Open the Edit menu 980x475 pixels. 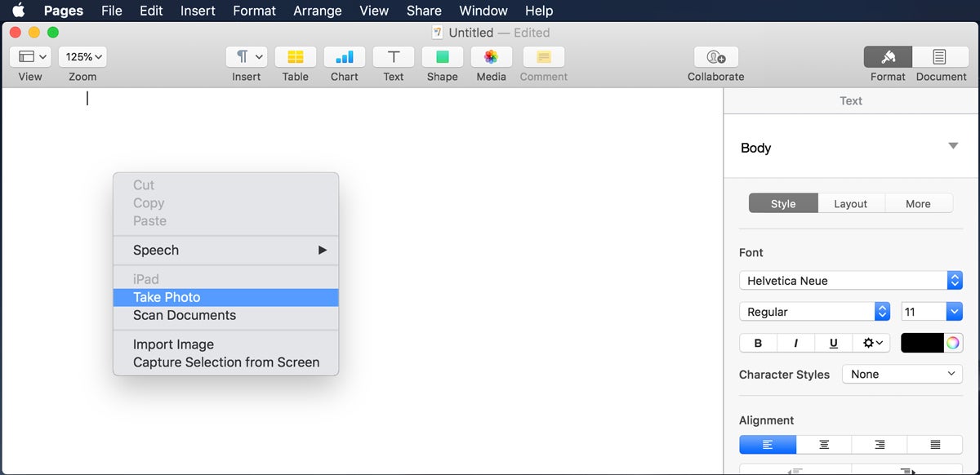(151, 11)
